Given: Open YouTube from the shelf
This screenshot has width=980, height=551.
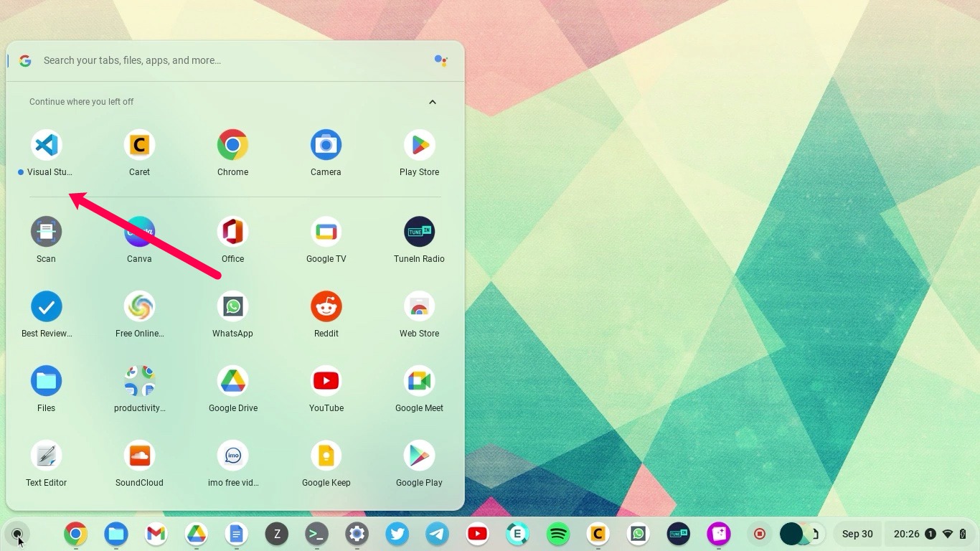Looking at the screenshot, I should tap(477, 534).
